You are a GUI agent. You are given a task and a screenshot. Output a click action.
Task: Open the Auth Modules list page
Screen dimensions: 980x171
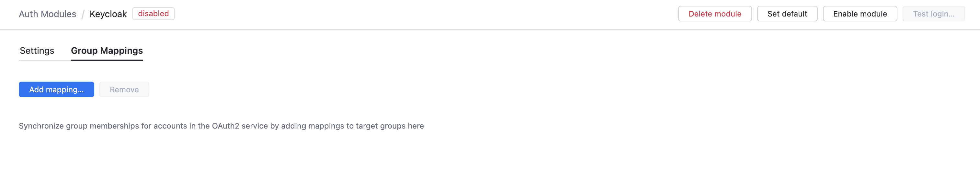48,14
